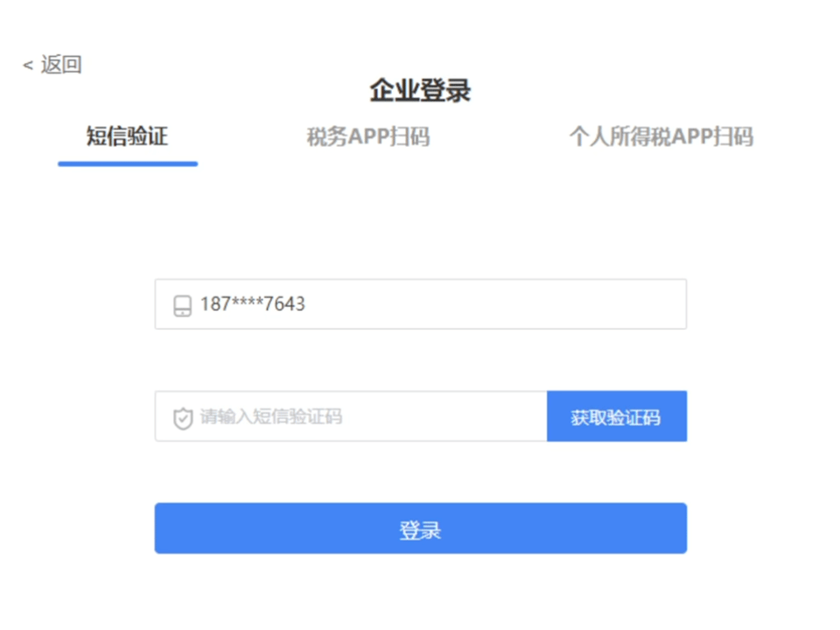Click the 企业登录 page heading

tap(421, 90)
